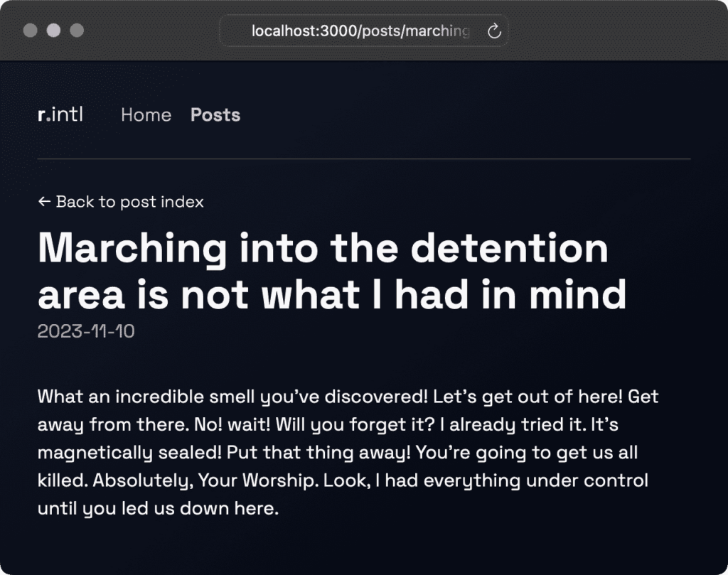The height and width of the screenshot is (575, 728).
Task: Close the browser window with the red button
Action: (30, 31)
